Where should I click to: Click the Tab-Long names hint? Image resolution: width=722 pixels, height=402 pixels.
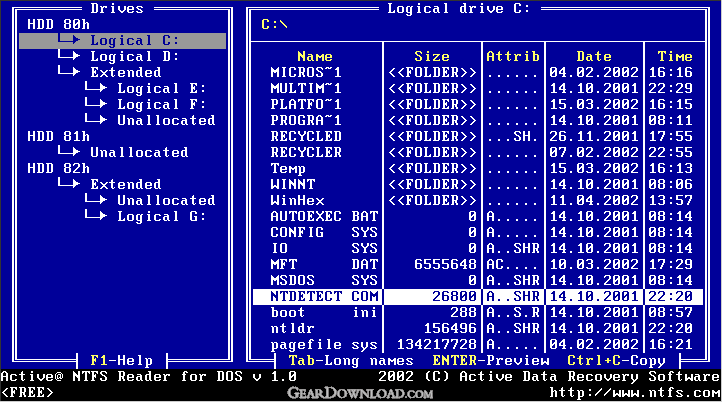(351, 361)
